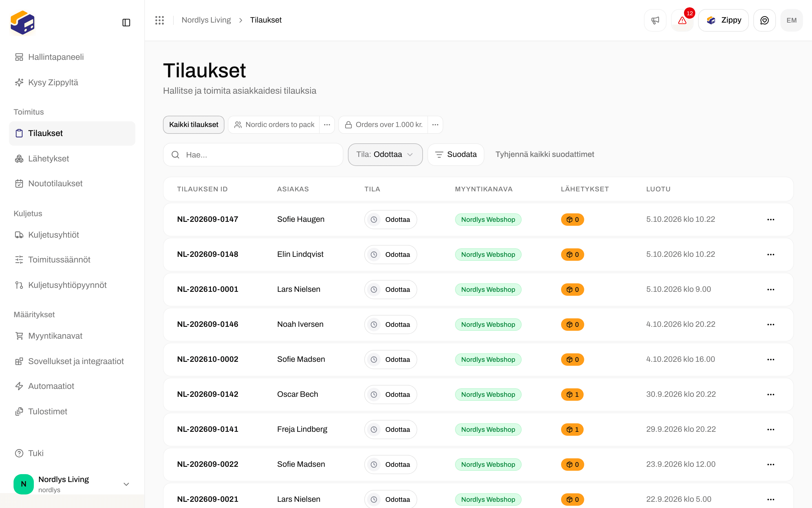Open row menu for NL-202609-0148
The width and height of the screenshot is (812, 508).
tap(771, 255)
